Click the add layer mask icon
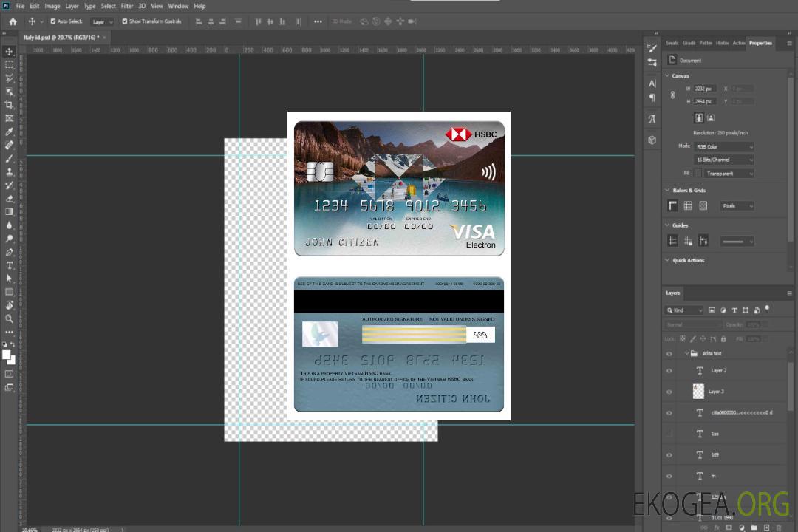The width and height of the screenshot is (798, 532). tap(729, 528)
